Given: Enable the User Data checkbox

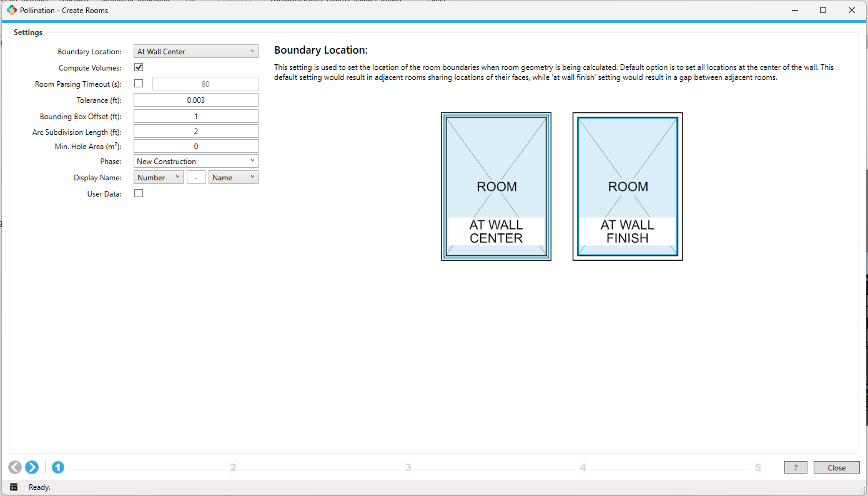Looking at the screenshot, I should [139, 193].
